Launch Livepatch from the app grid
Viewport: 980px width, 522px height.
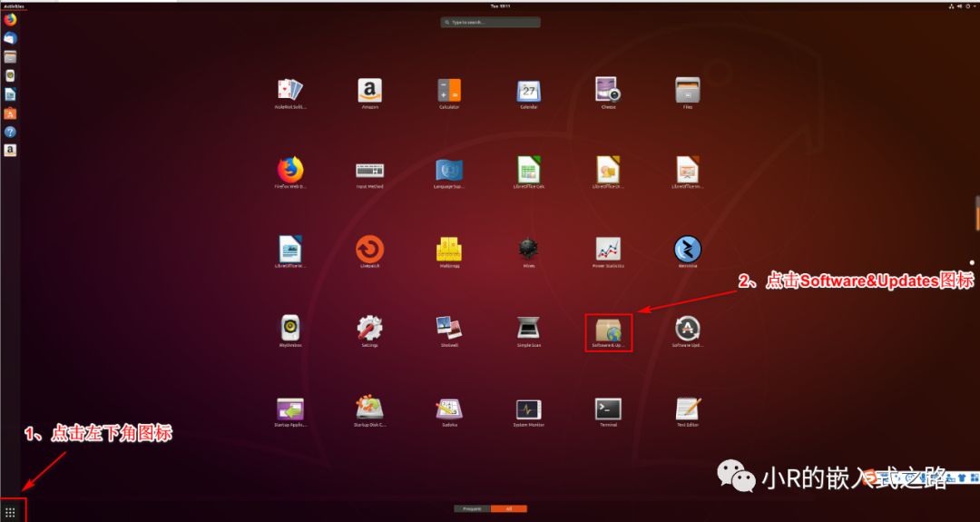pos(369,250)
